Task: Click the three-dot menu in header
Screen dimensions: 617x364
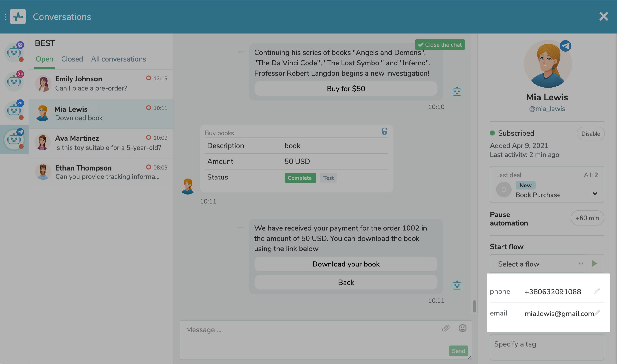Action: [x=5, y=17]
